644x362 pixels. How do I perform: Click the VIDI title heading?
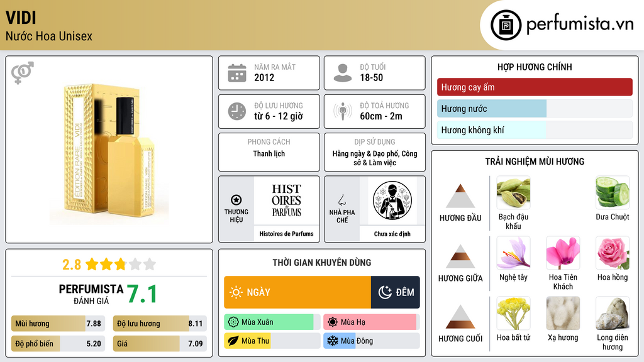click(21, 18)
